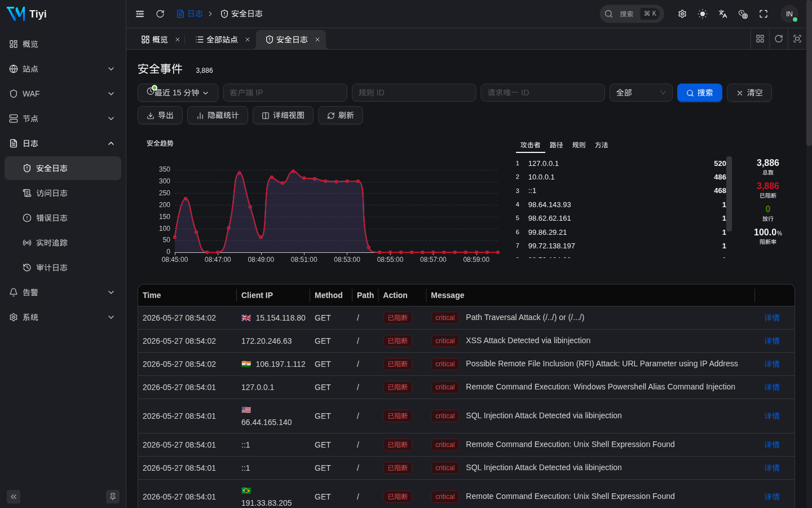Select the 规则 statistics tab
The image size is (812, 508).
coord(579,145)
